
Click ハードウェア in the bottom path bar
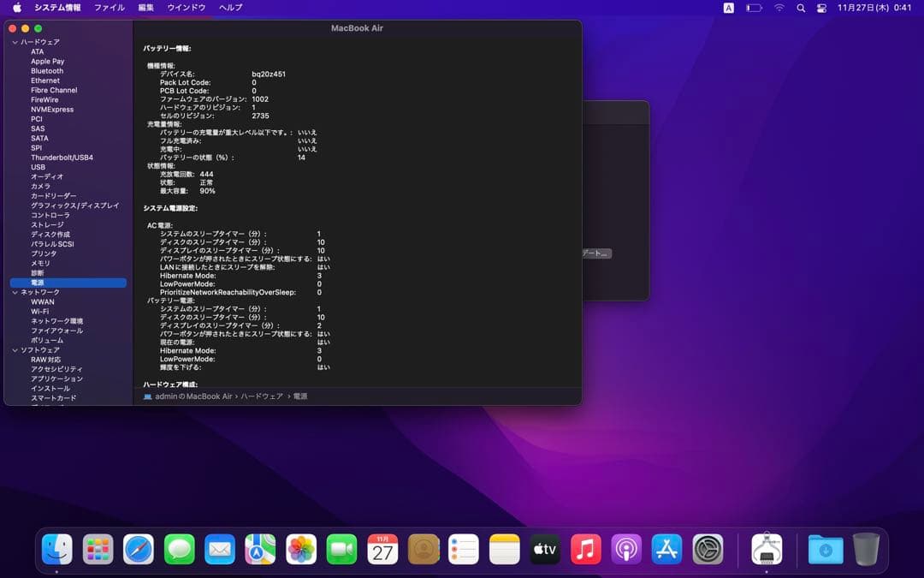coord(262,396)
